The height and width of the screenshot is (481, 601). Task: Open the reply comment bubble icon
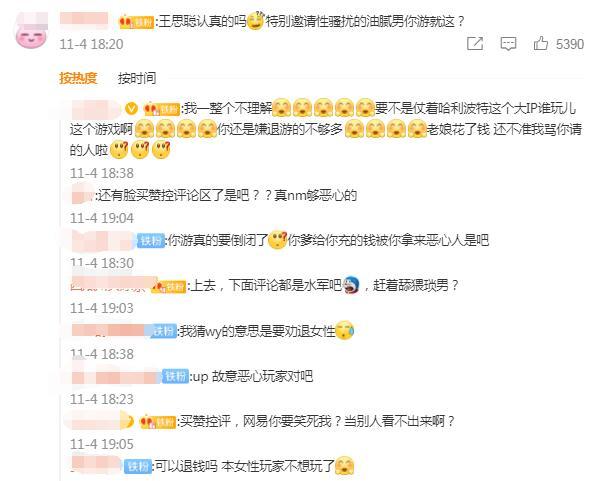[508, 44]
